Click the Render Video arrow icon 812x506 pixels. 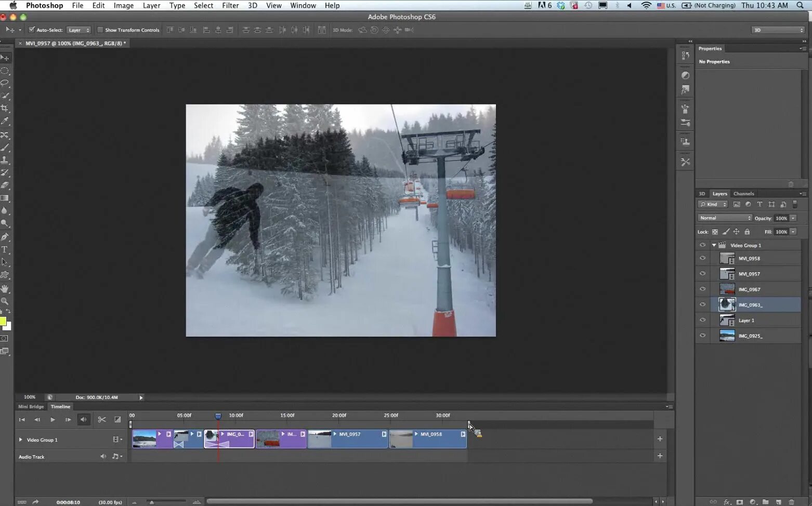coord(35,502)
